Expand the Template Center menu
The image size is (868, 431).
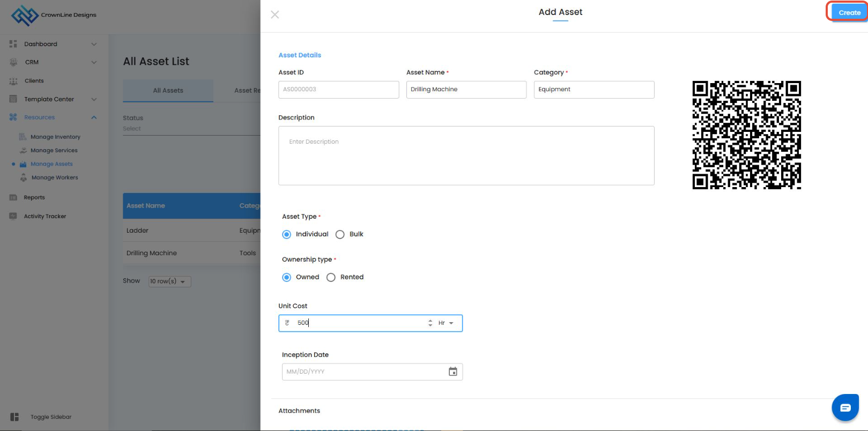pyautogui.click(x=94, y=99)
